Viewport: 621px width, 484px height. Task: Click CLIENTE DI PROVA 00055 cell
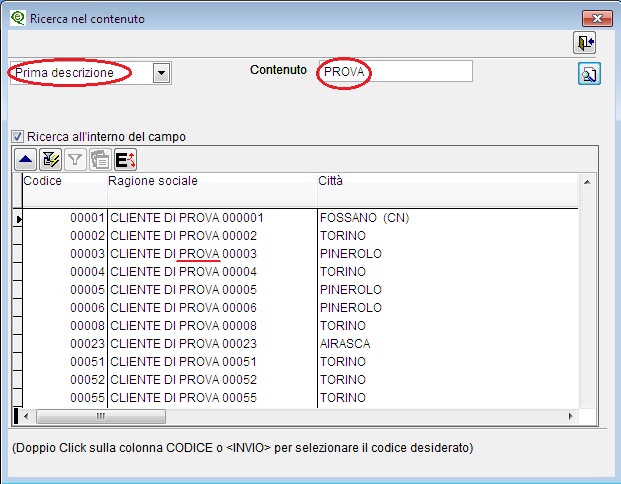212,398
